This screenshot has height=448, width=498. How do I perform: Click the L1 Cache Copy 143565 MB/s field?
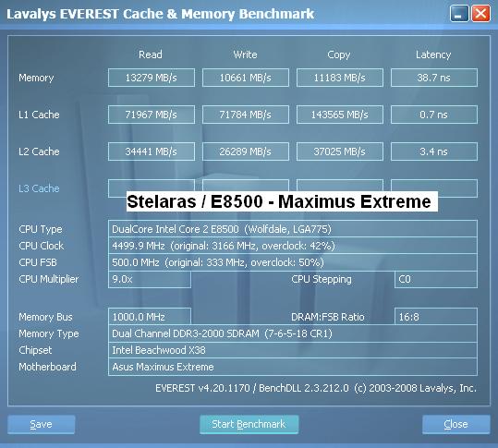340,115
